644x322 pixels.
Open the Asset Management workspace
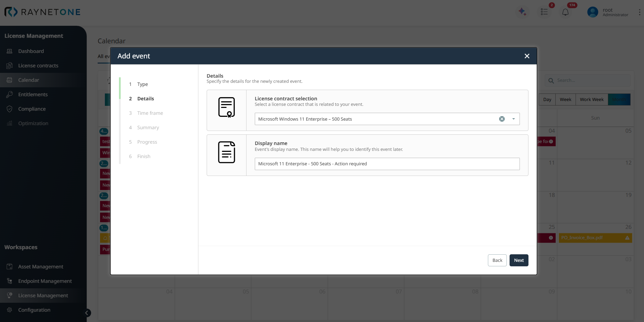coord(41,267)
